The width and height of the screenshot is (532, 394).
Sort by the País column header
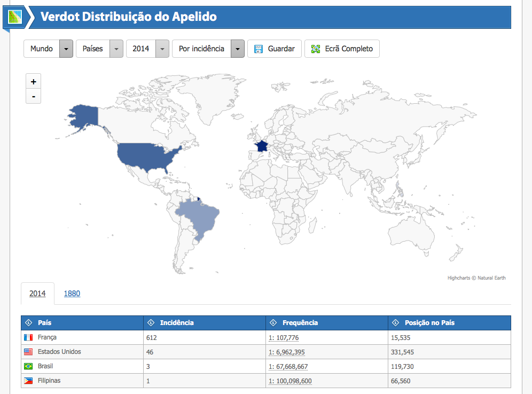(82, 323)
